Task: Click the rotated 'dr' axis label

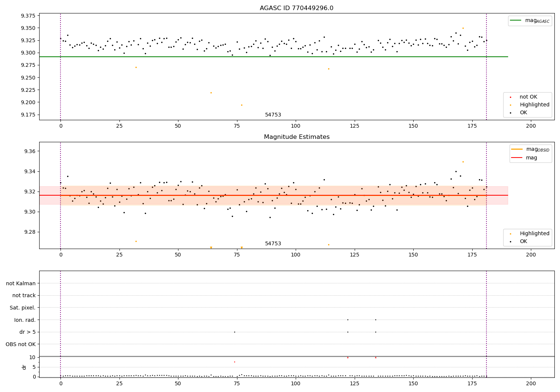Action: pyautogui.click(x=24, y=367)
